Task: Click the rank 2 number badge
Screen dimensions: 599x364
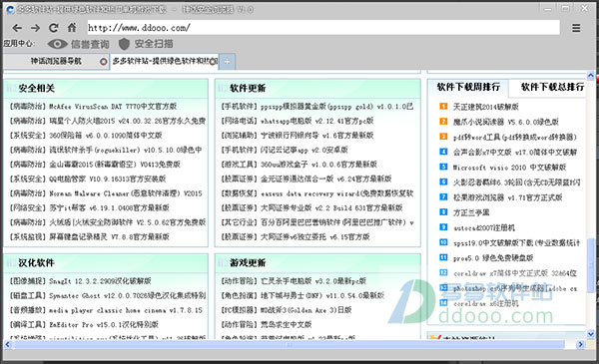Action: pyautogui.click(x=443, y=122)
